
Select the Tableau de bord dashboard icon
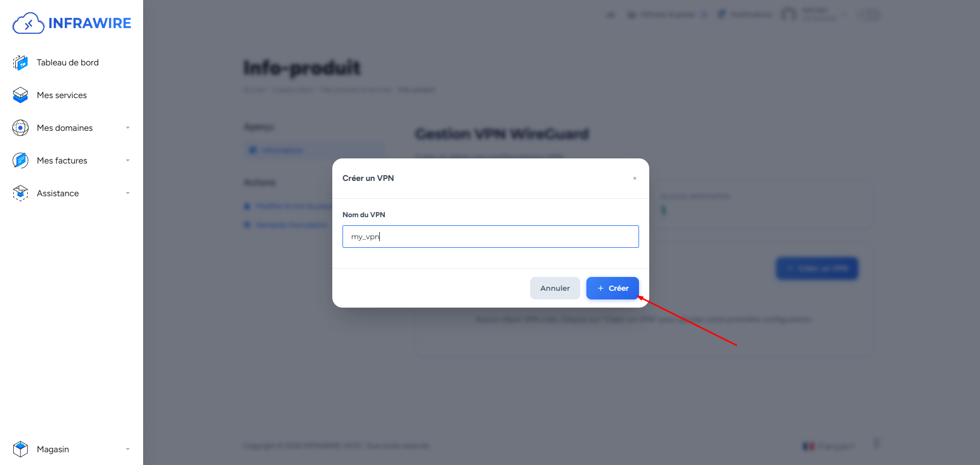(19, 62)
